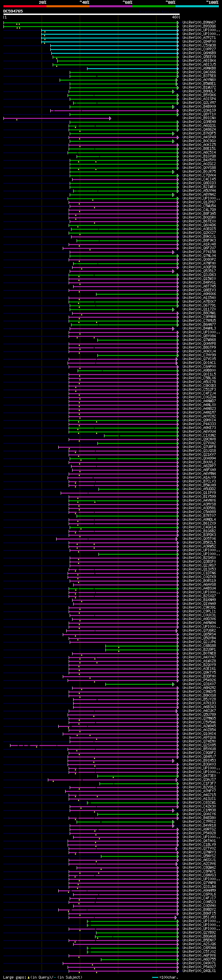Click the magenta alignment bar for UniRef100_B9ICN0
Viewport: 222px width, 980px height.
[x=57, y=118]
